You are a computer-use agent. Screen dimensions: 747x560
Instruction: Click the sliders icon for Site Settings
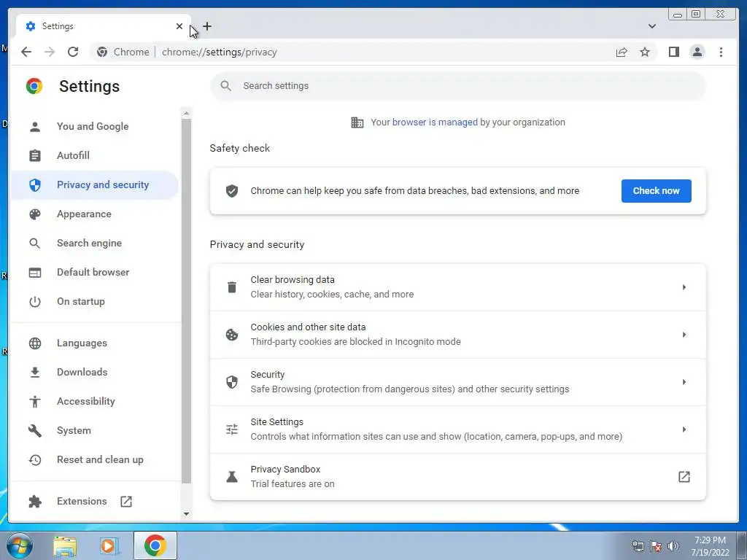pos(231,429)
